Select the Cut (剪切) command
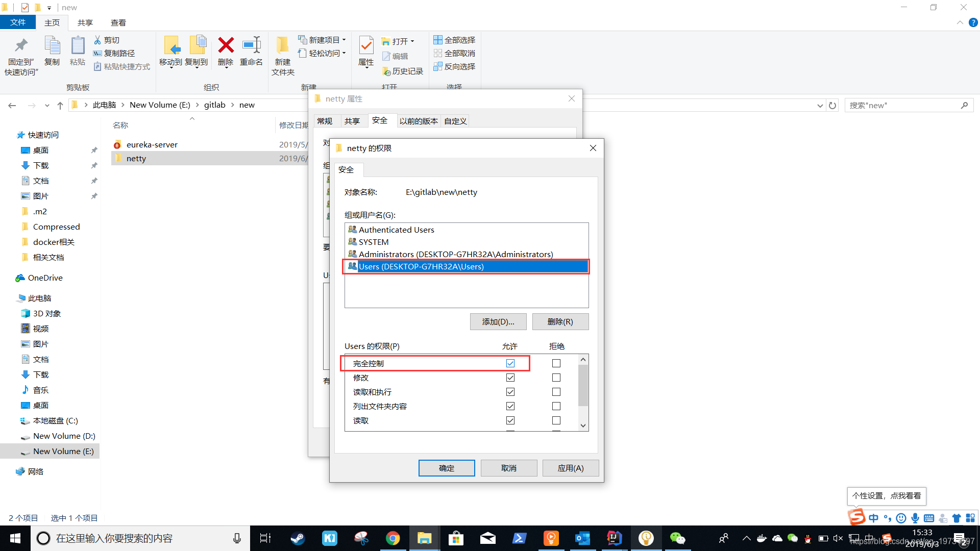This screenshot has width=980, height=551. [x=107, y=40]
